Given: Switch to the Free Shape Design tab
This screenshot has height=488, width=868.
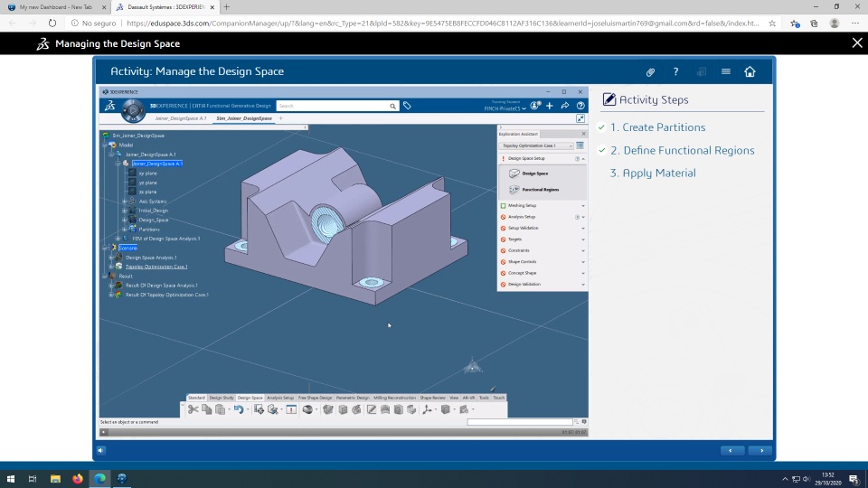Looking at the screenshot, I should tap(315, 398).
